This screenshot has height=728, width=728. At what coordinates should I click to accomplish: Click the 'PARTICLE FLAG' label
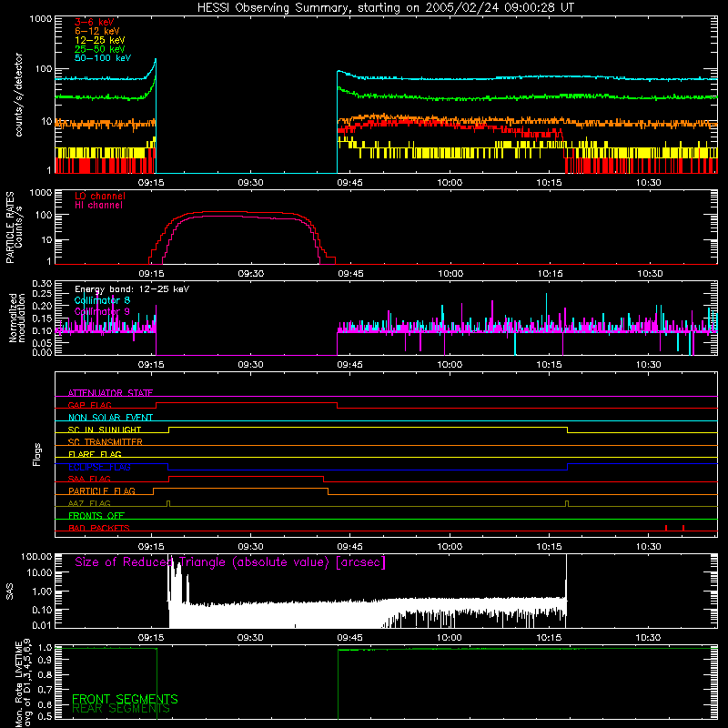pos(102,490)
